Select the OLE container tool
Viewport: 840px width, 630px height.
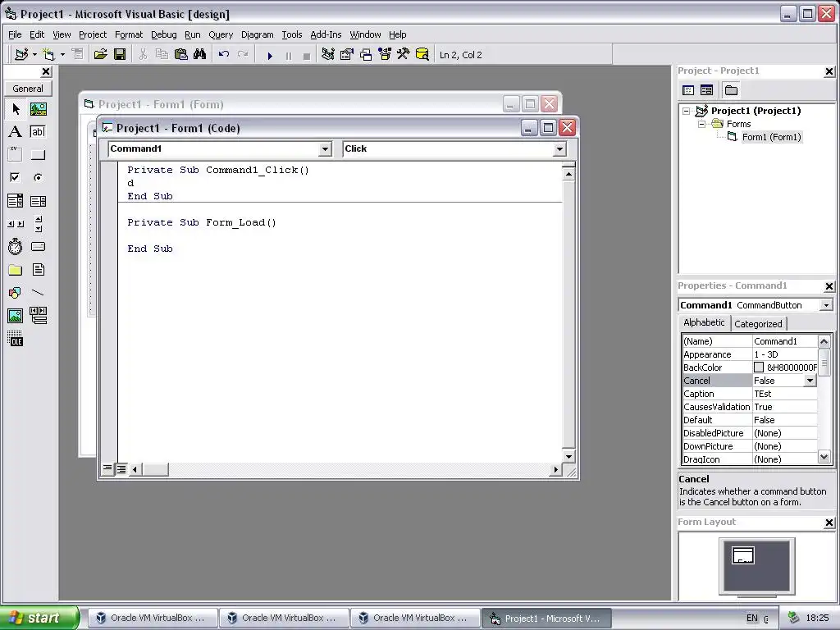(16, 339)
